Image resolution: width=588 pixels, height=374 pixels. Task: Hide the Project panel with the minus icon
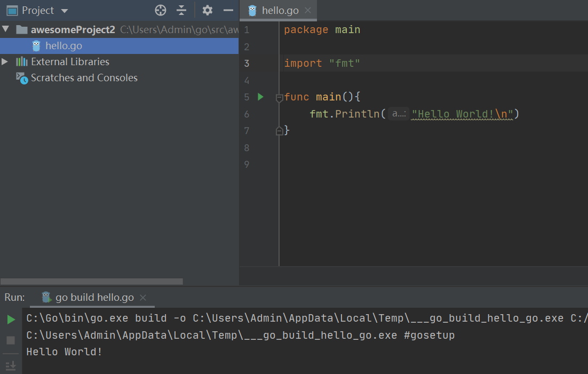[228, 10]
